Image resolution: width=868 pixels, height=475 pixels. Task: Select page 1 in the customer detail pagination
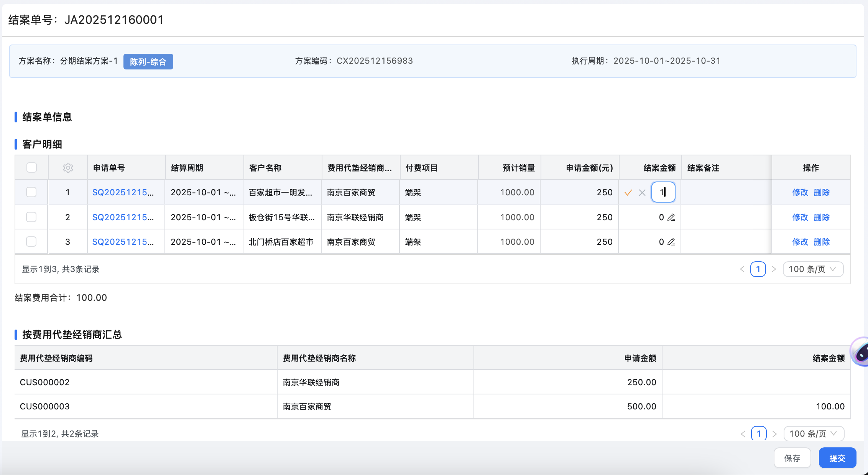pos(758,269)
